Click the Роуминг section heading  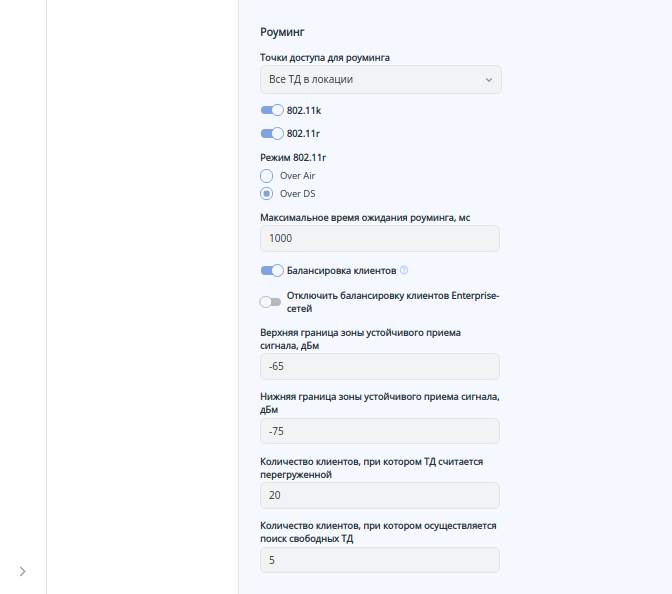click(x=282, y=32)
